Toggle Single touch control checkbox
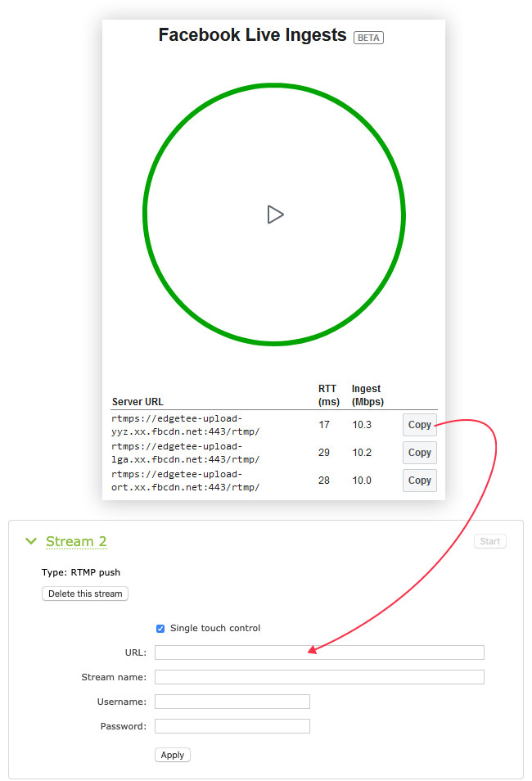532x781 pixels. coord(160,629)
